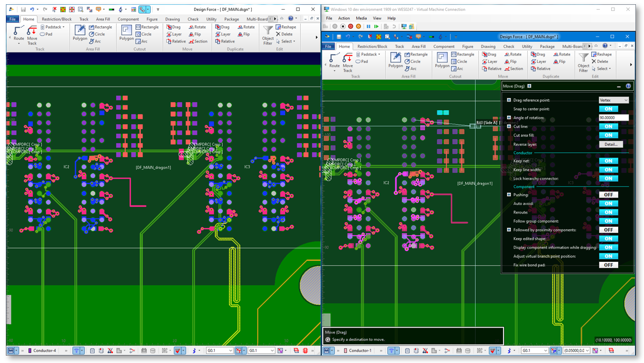Turn on Fix wire bond pad

(608, 265)
